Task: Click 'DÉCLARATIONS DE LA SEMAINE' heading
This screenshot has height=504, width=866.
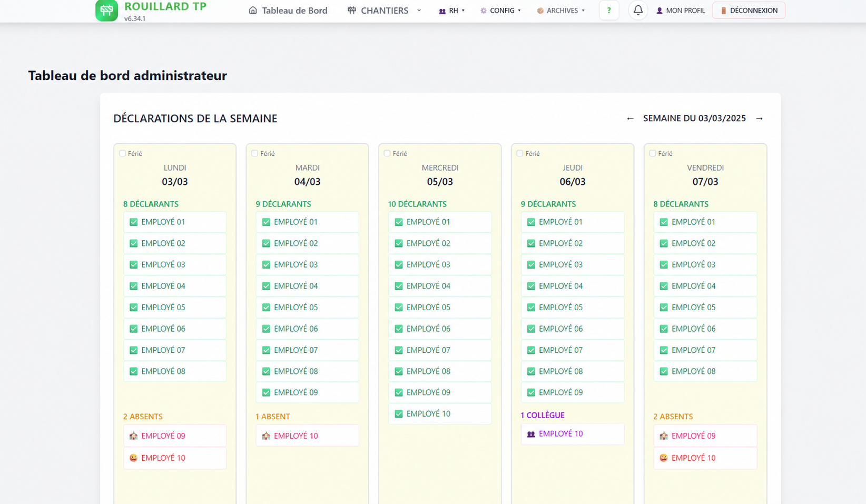Action: [195, 118]
